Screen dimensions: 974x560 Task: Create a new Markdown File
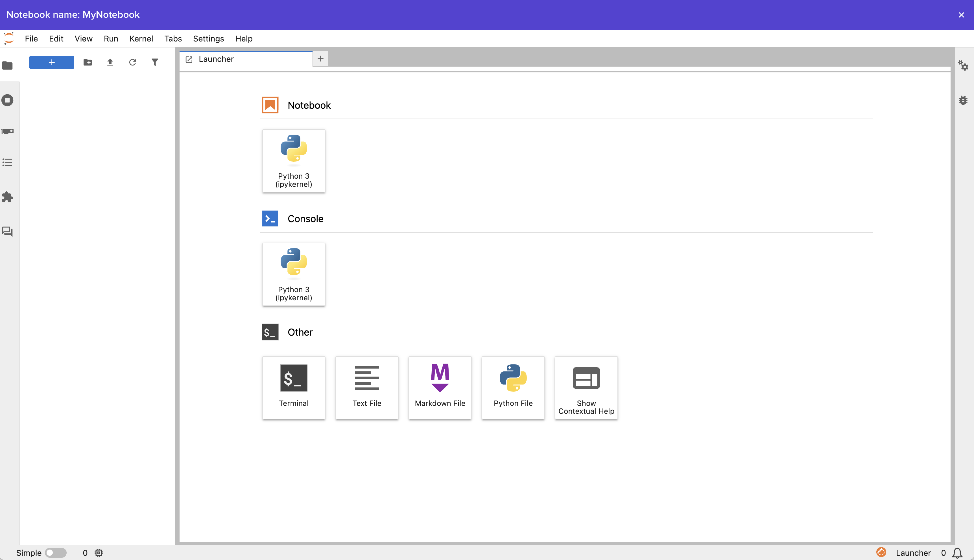(x=440, y=387)
